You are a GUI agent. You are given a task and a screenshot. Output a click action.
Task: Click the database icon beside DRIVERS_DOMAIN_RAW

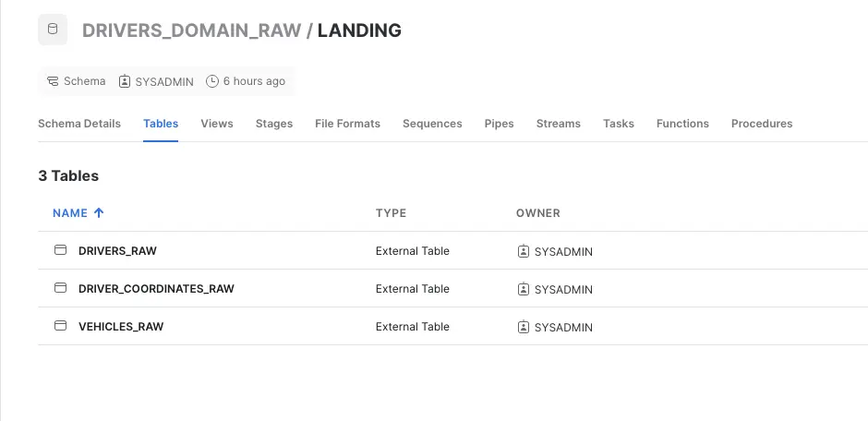tap(53, 30)
